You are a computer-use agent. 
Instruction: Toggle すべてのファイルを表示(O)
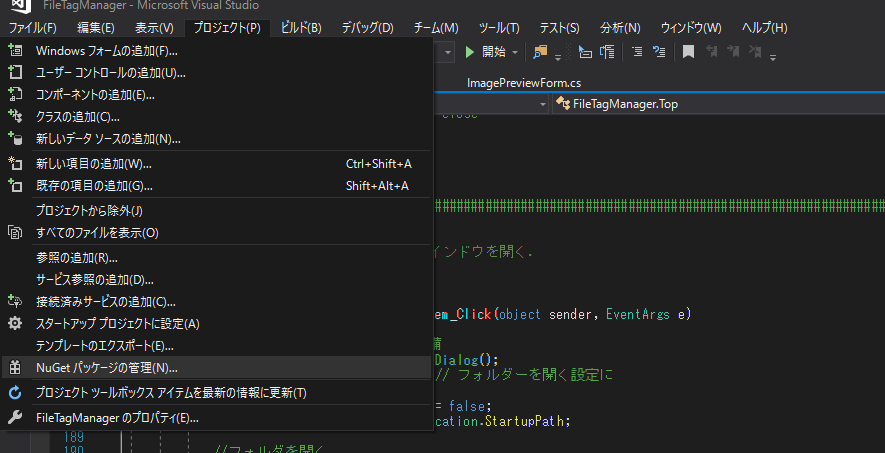pos(217,232)
